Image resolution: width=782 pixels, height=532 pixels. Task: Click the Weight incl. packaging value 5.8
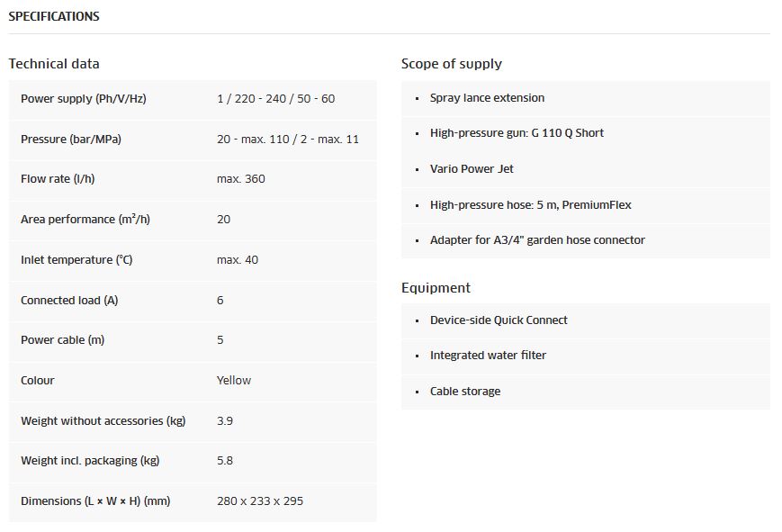pos(225,461)
